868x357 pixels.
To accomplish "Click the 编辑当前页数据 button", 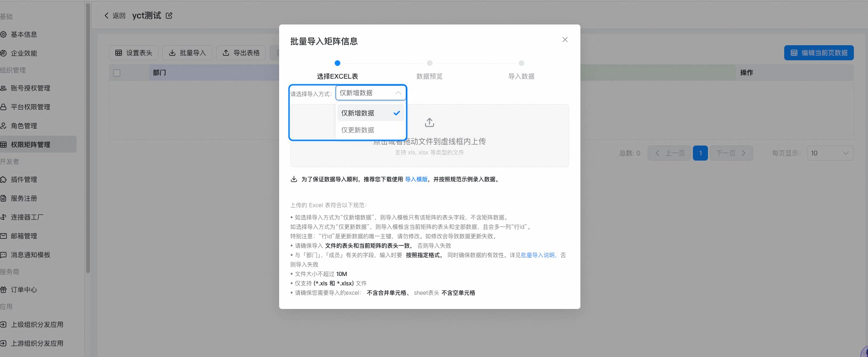I will [819, 53].
